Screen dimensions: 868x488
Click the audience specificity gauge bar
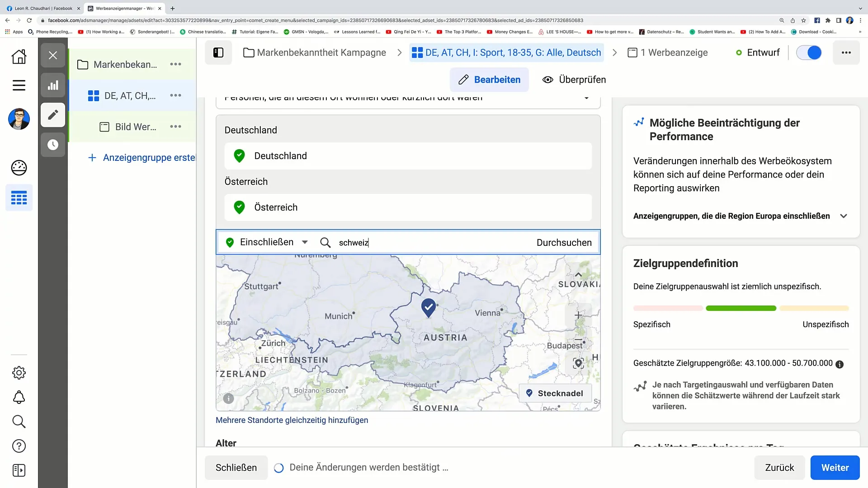741,308
